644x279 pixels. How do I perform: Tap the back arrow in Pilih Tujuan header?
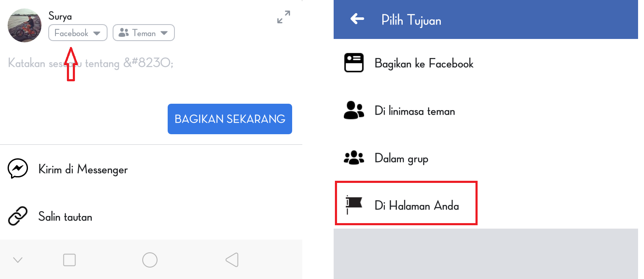[x=357, y=19]
